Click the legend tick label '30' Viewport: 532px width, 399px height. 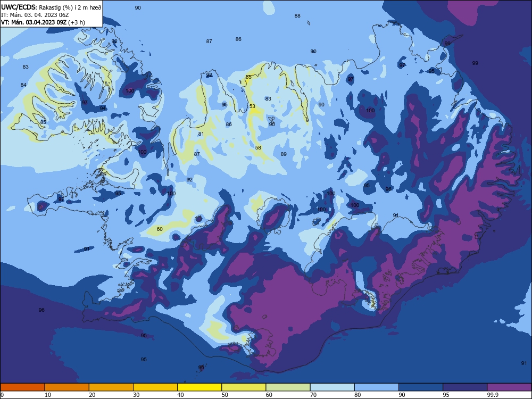pos(136,395)
